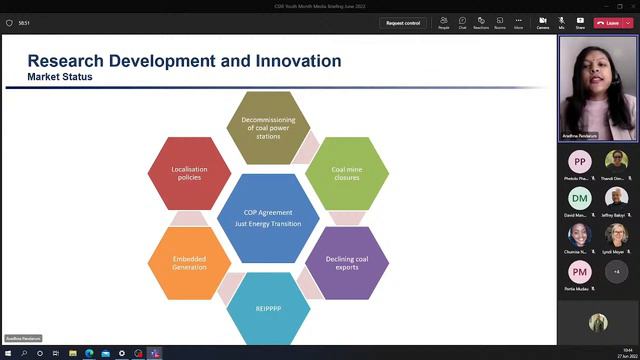Select the DM participant avatar
Viewport: 640px width, 360px height.
(580, 198)
